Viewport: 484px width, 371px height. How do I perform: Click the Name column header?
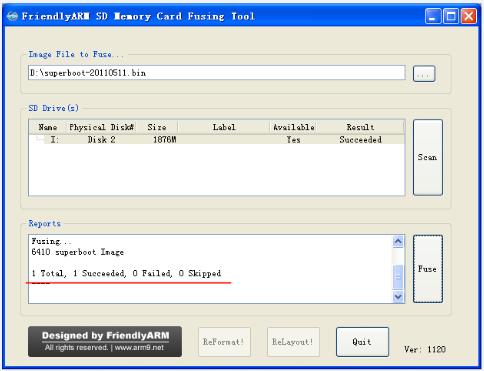click(48, 127)
